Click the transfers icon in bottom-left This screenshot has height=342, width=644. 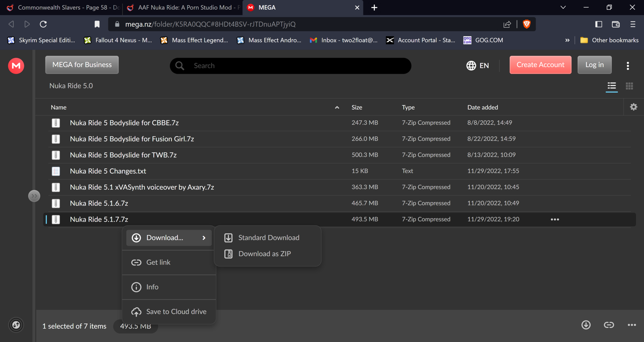[16, 325]
